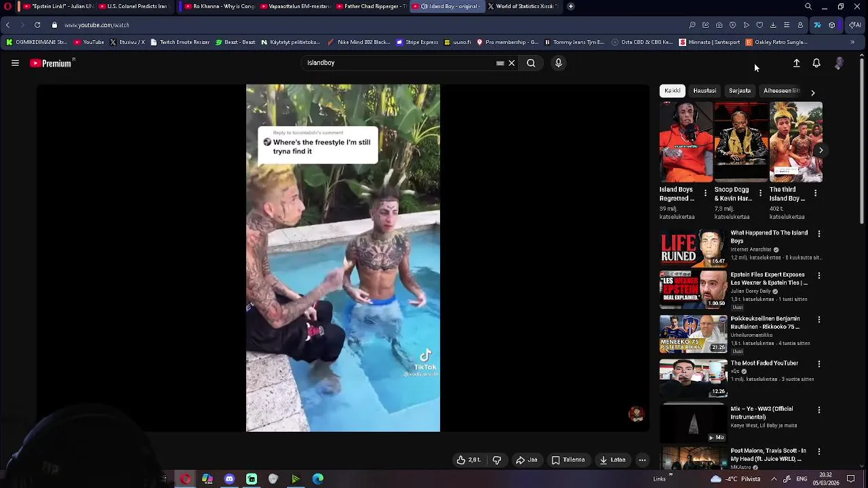
Task: Click the site info lock icon in address bar
Action: coord(54,25)
